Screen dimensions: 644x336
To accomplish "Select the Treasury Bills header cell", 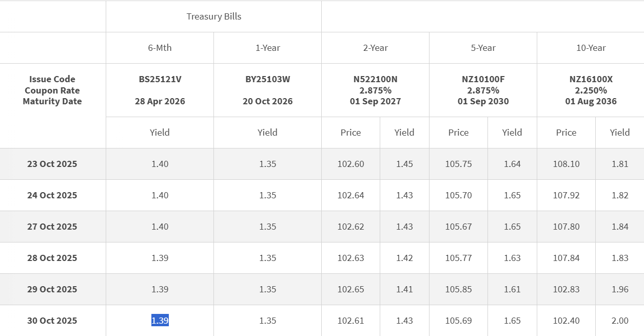I will [x=213, y=16].
